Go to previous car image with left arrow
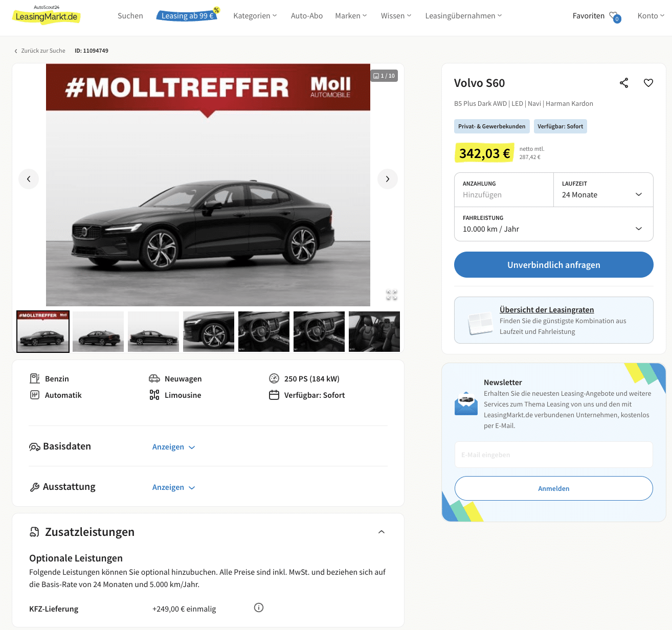This screenshot has height=630, width=672. click(29, 179)
